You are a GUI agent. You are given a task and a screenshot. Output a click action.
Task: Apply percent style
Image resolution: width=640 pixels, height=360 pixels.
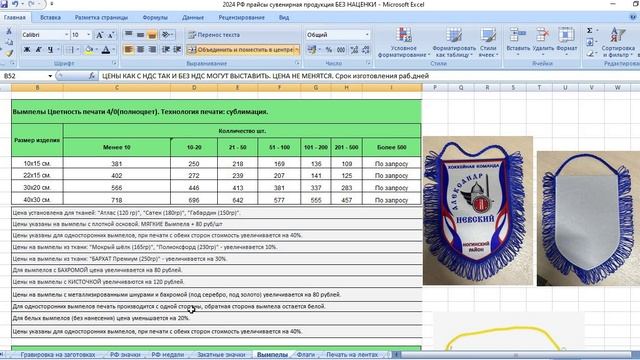point(329,50)
